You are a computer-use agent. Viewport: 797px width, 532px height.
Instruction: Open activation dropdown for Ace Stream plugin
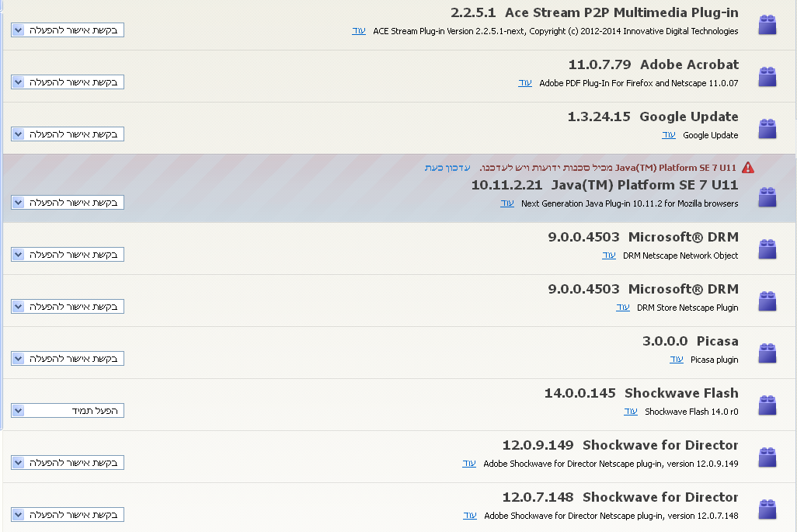click(x=68, y=30)
